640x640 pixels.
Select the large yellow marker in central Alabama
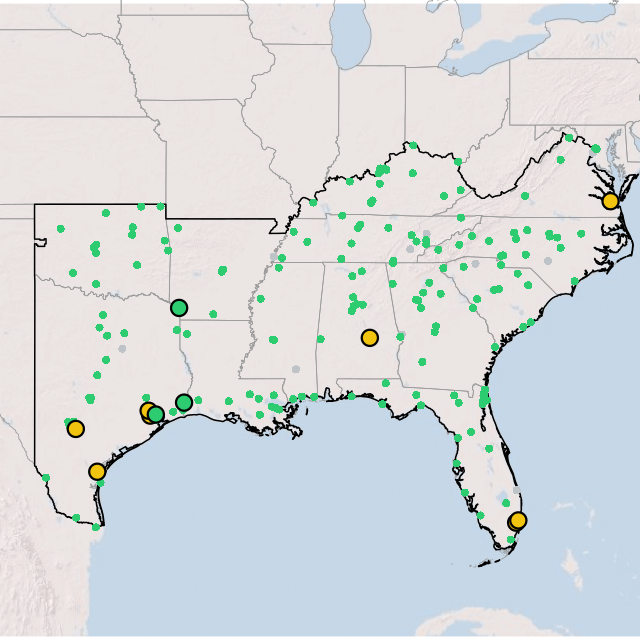pyautogui.click(x=370, y=338)
